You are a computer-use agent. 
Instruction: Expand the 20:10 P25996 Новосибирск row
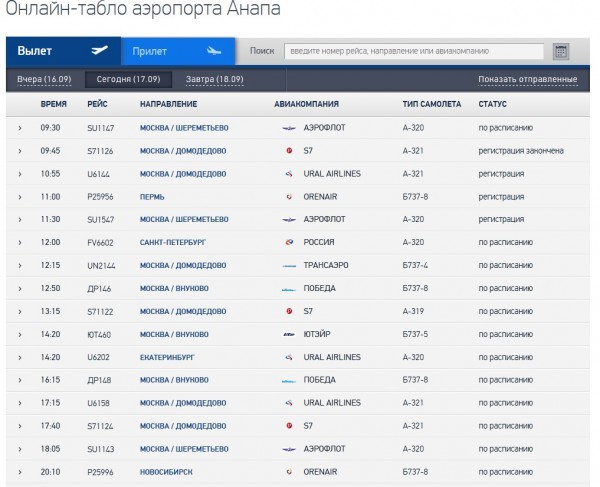tap(19, 471)
